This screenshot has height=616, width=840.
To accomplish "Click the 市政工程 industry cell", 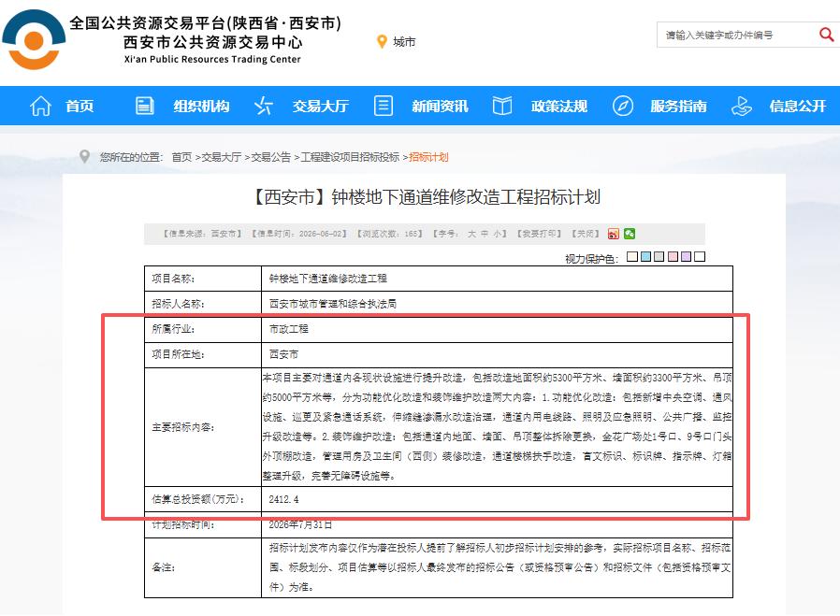I will pos(497,329).
